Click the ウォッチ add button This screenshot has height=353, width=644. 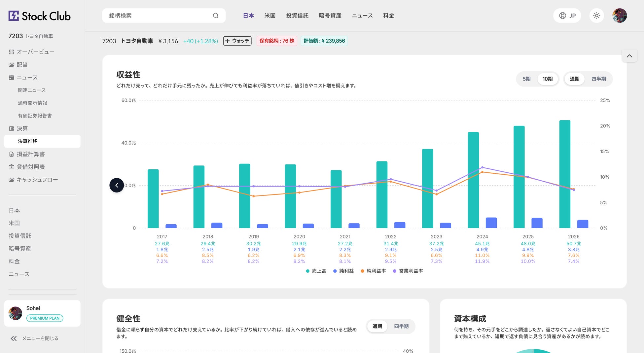coord(237,41)
